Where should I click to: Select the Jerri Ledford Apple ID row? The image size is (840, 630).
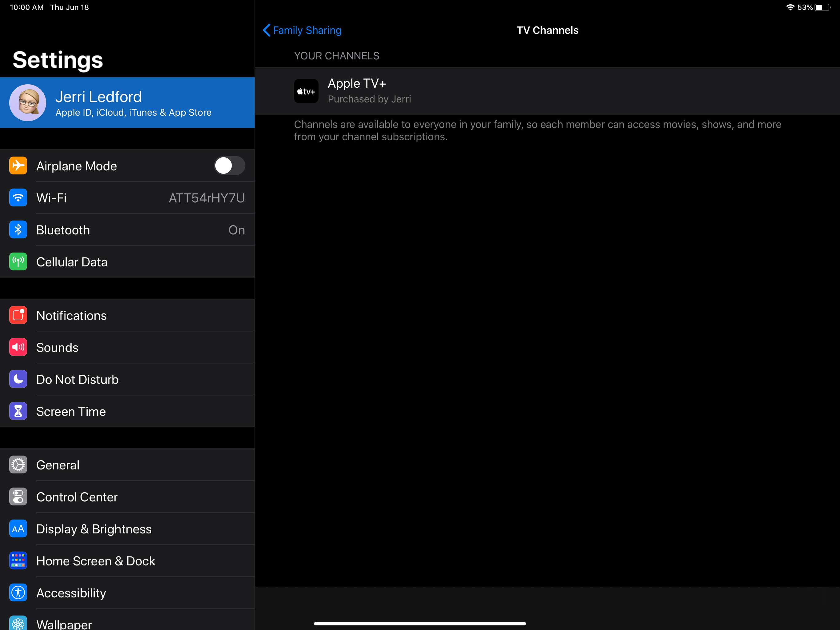(127, 103)
